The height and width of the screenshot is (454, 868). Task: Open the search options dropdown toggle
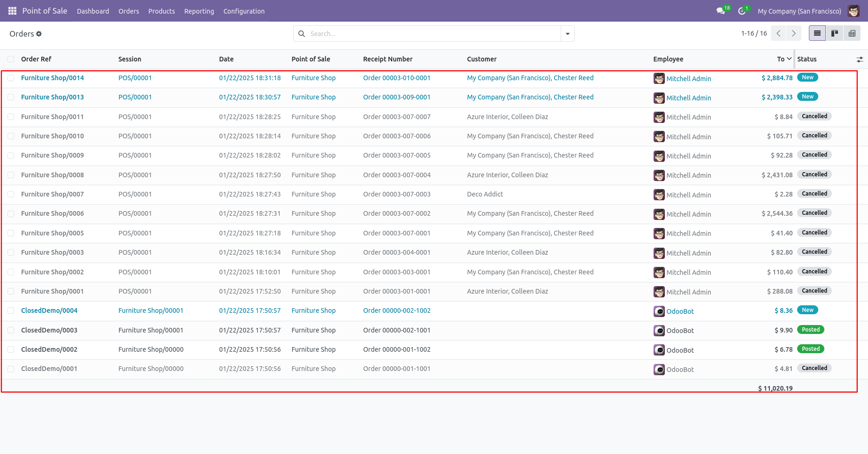point(568,34)
